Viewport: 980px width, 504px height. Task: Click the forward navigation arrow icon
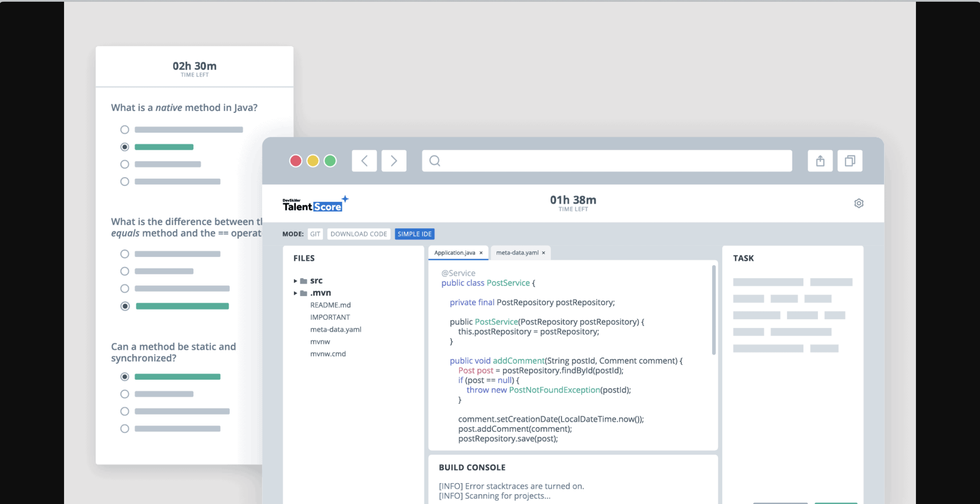pos(394,160)
